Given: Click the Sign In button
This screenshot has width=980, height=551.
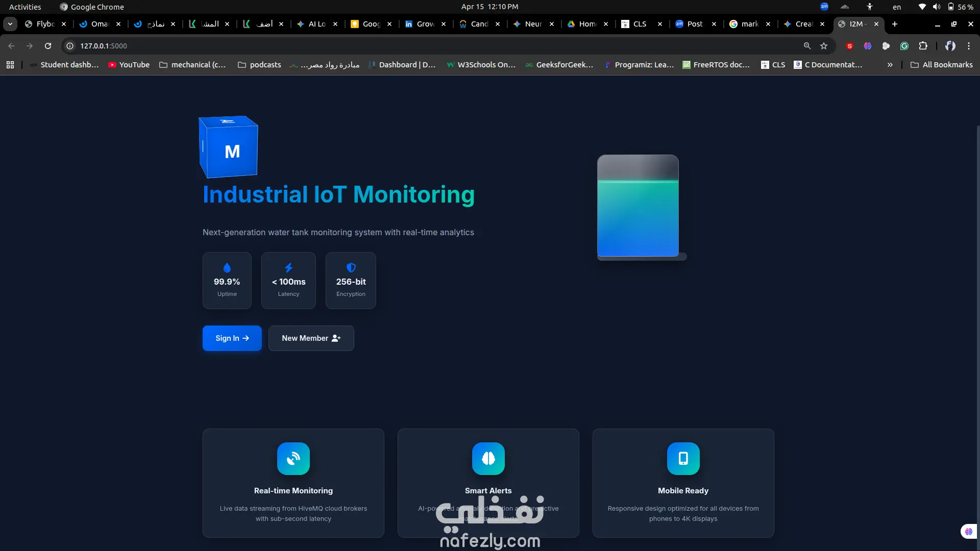Looking at the screenshot, I should click(232, 338).
